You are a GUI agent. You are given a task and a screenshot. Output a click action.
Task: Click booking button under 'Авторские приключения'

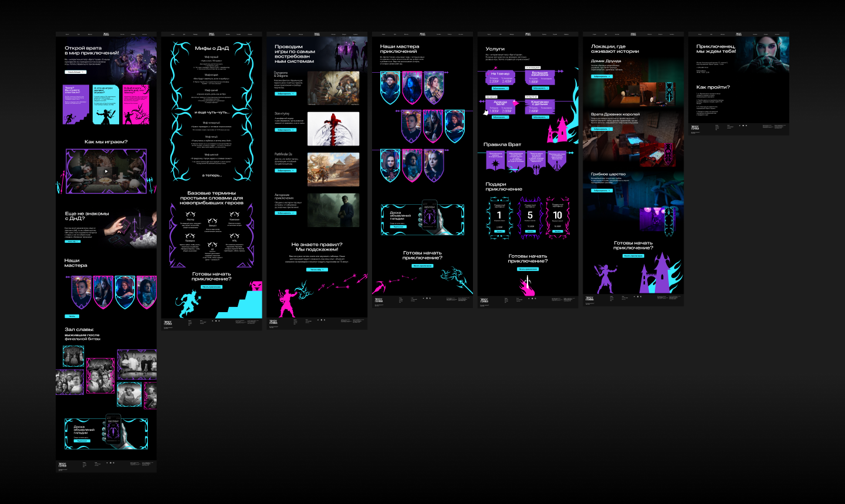285,213
